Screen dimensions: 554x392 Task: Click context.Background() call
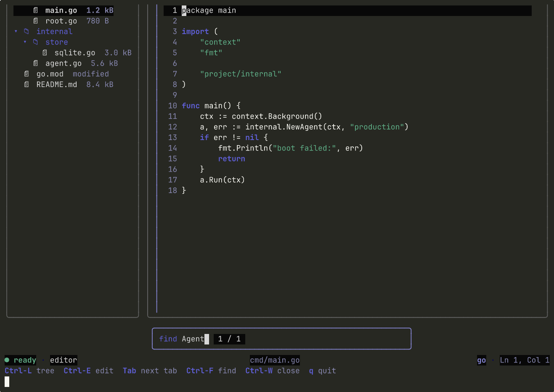tap(277, 117)
